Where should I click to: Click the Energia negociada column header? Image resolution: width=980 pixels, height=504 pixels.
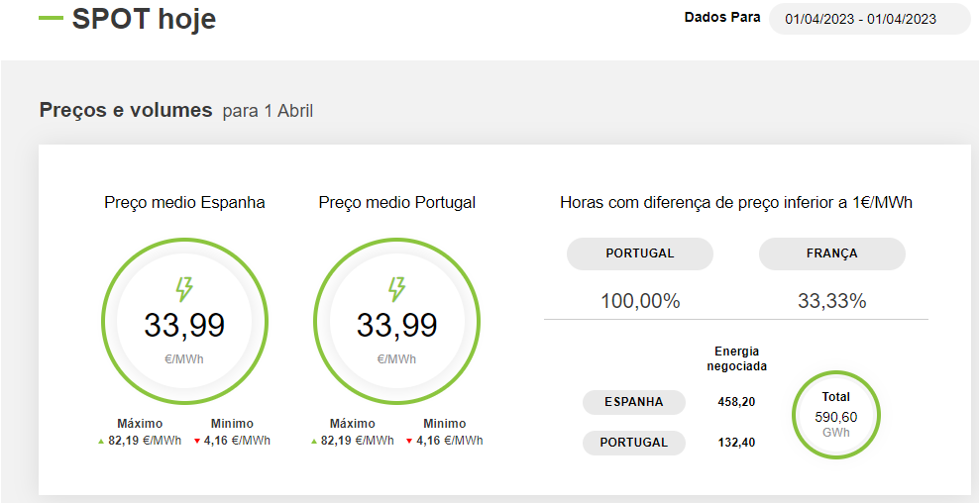click(x=735, y=358)
